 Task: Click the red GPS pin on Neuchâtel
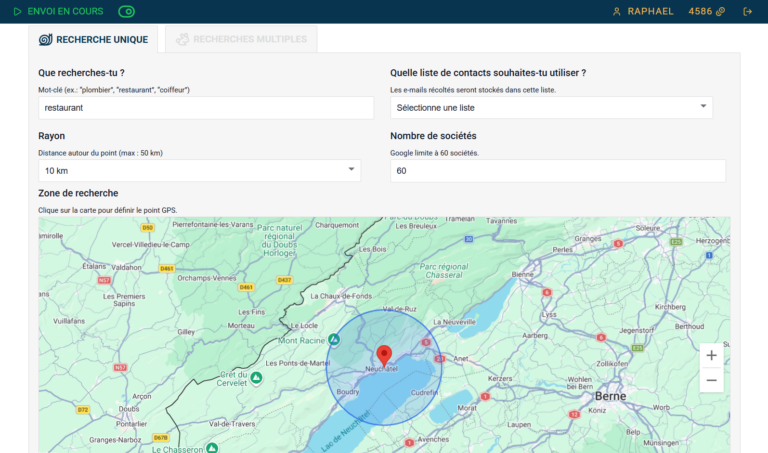tap(384, 356)
